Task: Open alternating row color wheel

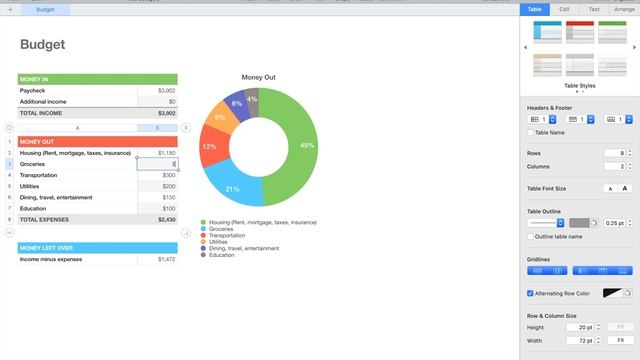Action: point(628,293)
